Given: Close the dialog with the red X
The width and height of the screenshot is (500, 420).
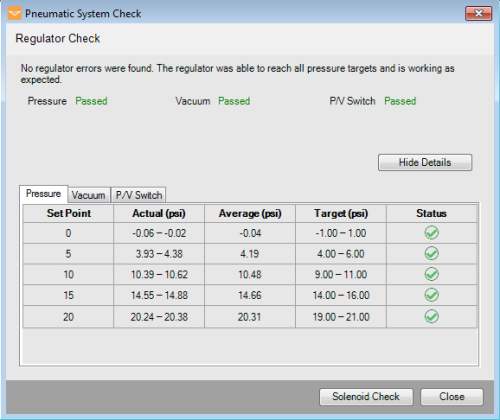Looking at the screenshot, I should pos(478,13).
